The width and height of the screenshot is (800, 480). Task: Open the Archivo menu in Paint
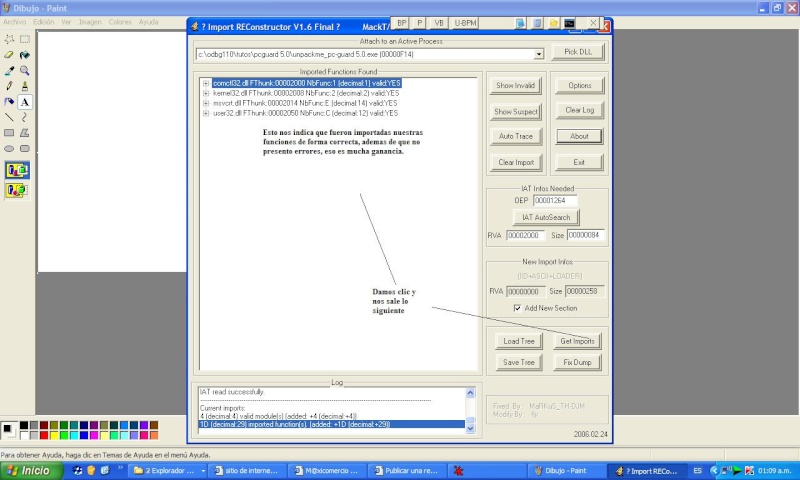coord(14,22)
